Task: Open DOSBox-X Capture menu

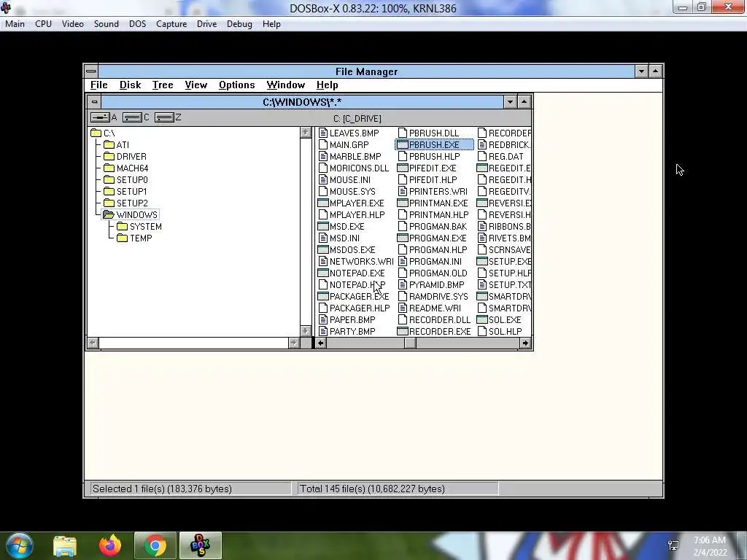Action: click(x=171, y=24)
